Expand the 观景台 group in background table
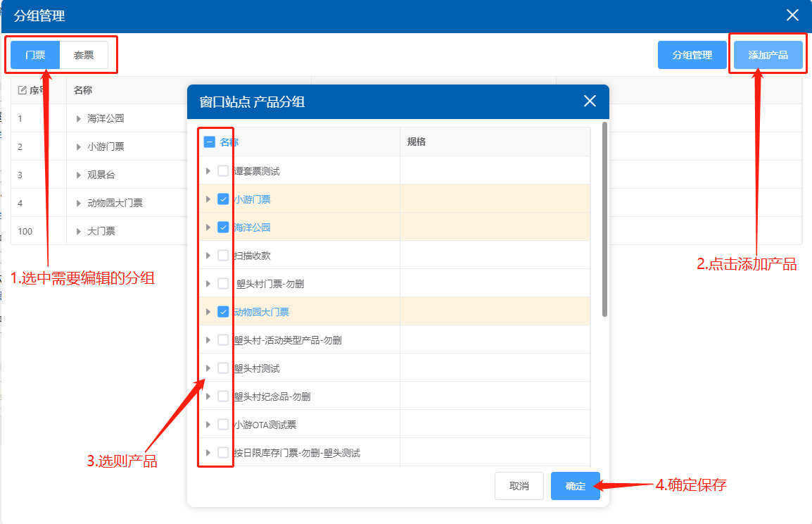The width and height of the screenshot is (812, 524). pos(79,175)
